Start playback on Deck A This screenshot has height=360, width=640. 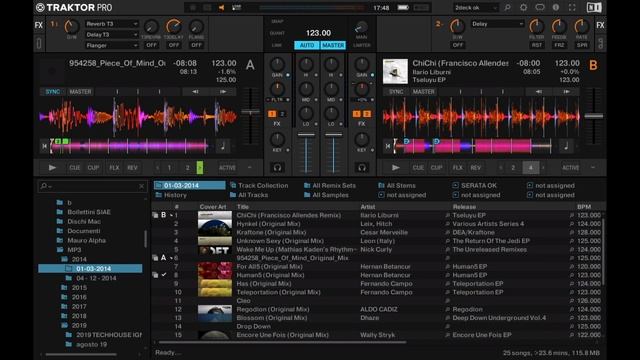52,167
